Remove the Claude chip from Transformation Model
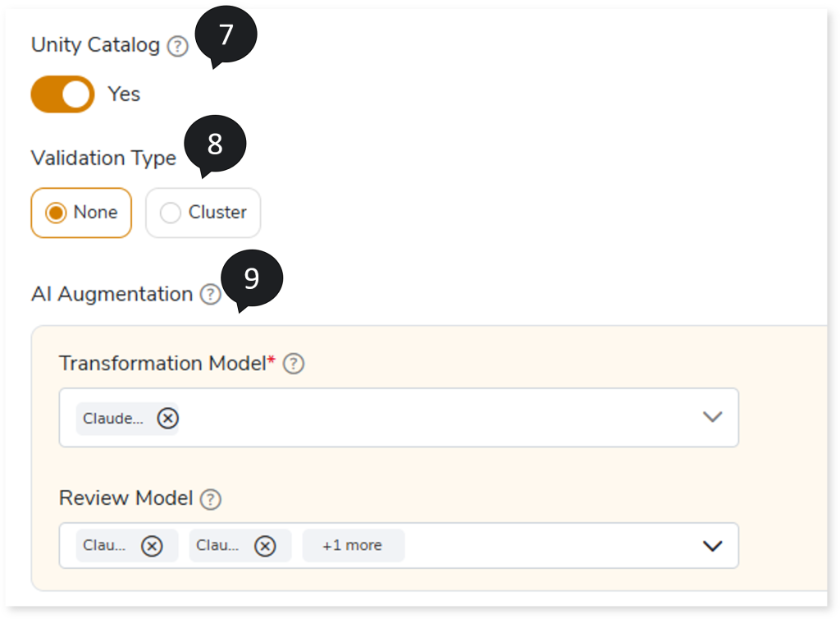The image size is (840, 619). pos(167,419)
